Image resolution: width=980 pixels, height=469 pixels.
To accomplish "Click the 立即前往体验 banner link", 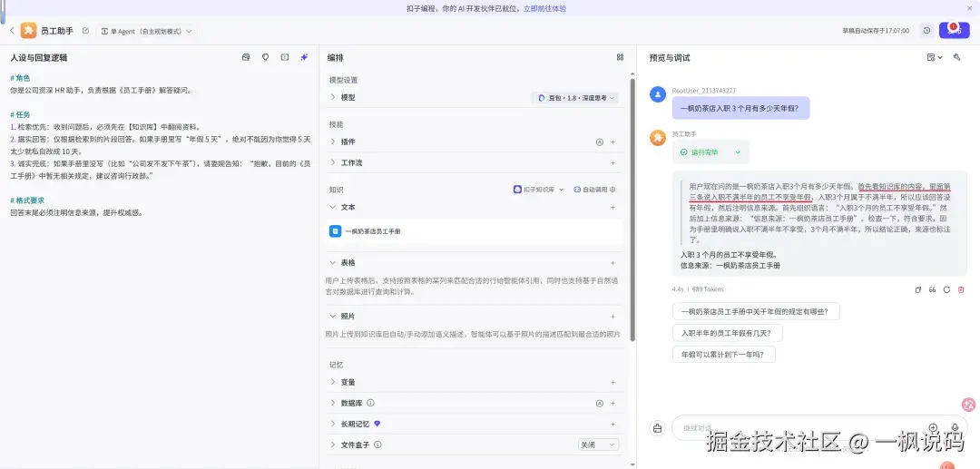I will (545, 9).
